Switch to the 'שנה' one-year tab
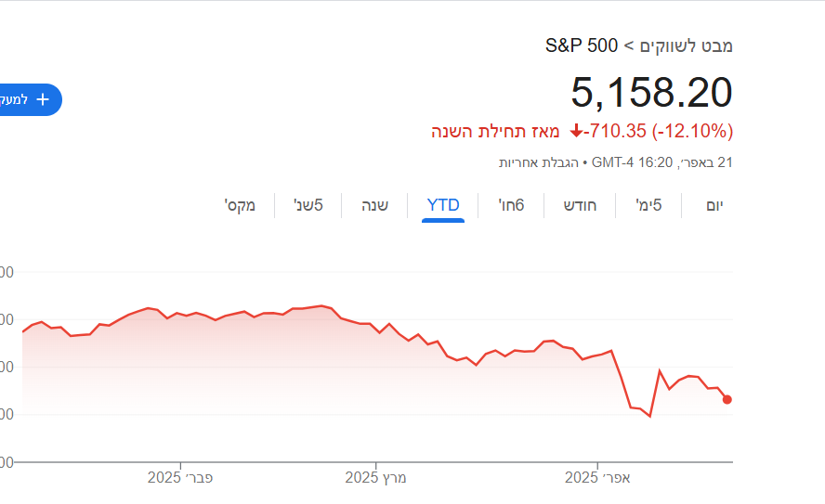 (x=374, y=205)
